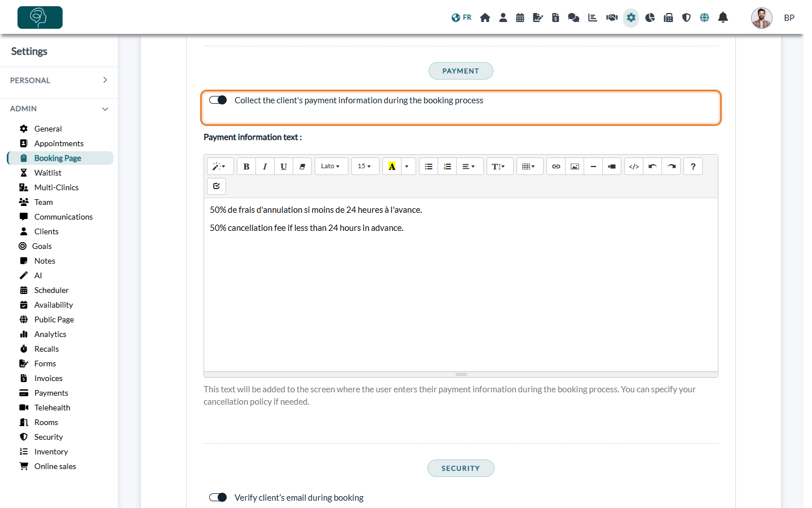
Task: Open the font size 15 dropdown
Action: coord(365,167)
